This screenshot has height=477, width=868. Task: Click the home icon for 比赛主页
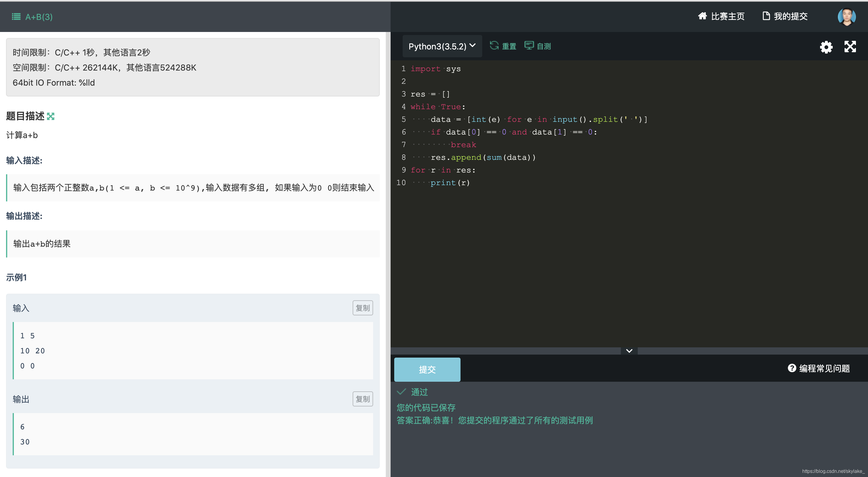[702, 16]
